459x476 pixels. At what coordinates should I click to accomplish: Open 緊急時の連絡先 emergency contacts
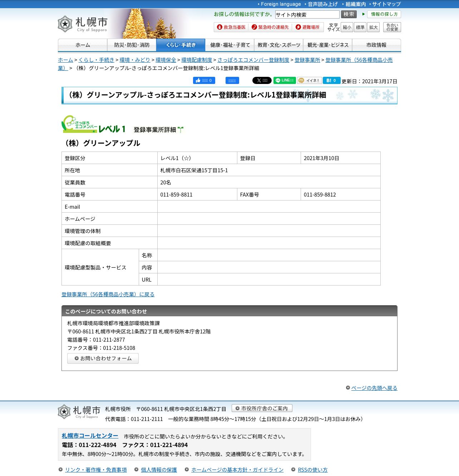click(270, 27)
